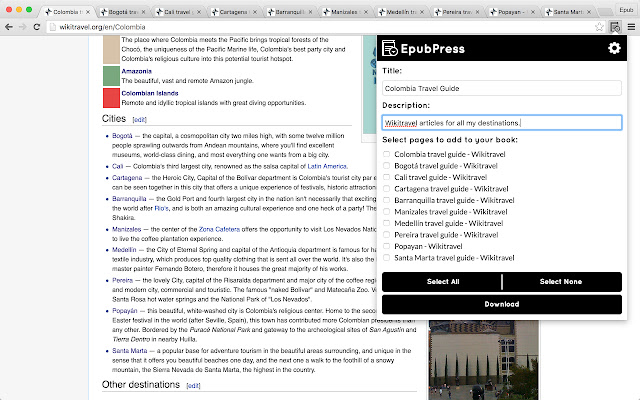Open the Amazonia region link
The height and width of the screenshot is (400, 640).
click(136, 72)
